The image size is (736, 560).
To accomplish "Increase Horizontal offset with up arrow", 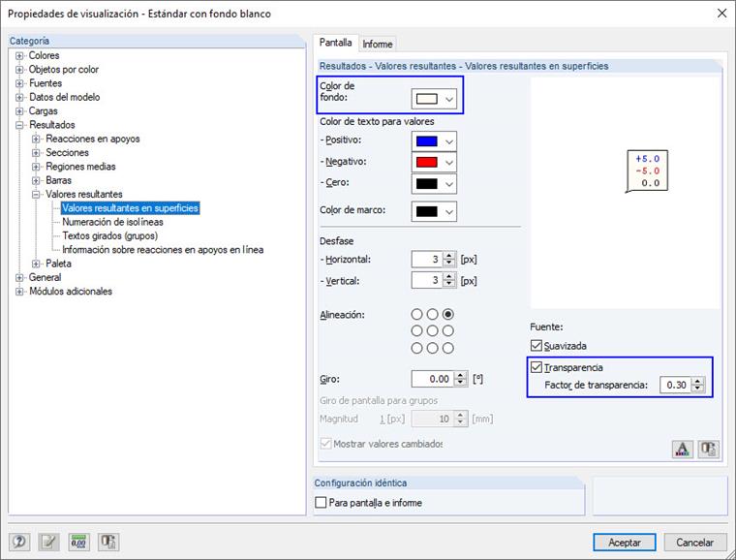I will point(449,256).
